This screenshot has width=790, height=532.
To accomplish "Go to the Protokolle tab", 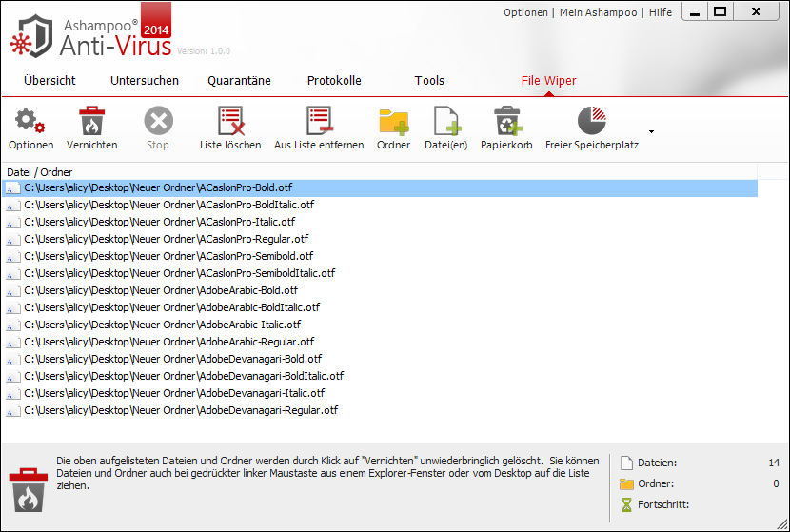I will (x=334, y=81).
